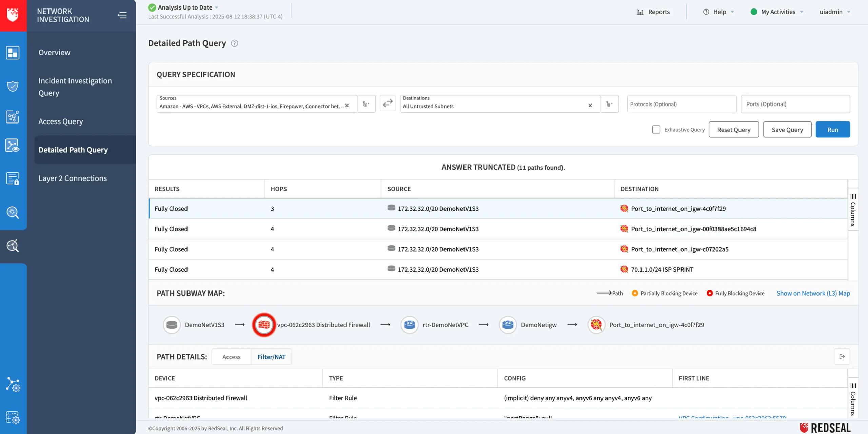The image size is (868, 434).
Task: Select the 70.1.1.0/24 ISP SPRINT row
Action: click(498, 270)
